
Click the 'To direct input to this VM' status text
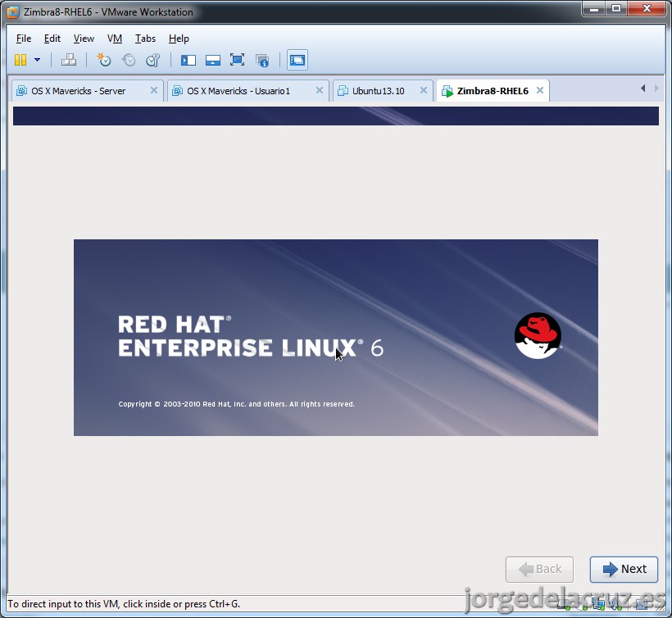(x=124, y=604)
